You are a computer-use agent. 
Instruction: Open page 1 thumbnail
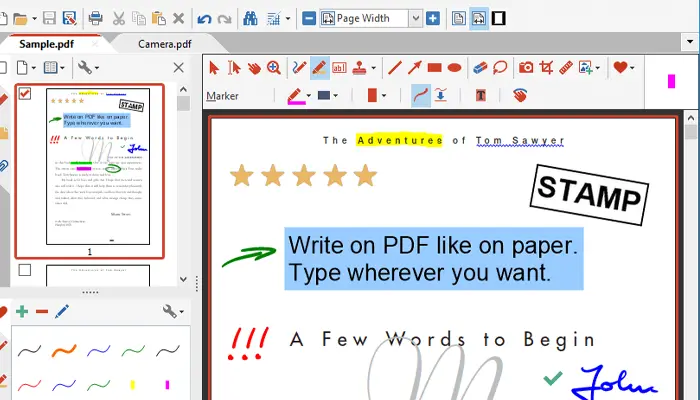coord(98,166)
